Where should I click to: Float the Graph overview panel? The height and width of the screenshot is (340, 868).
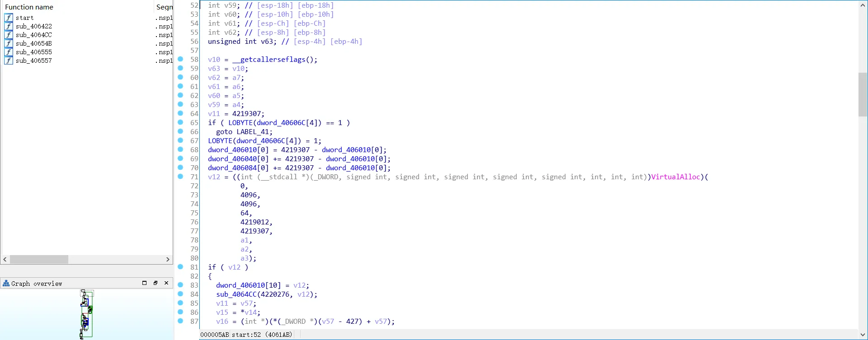(x=156, y=283)
